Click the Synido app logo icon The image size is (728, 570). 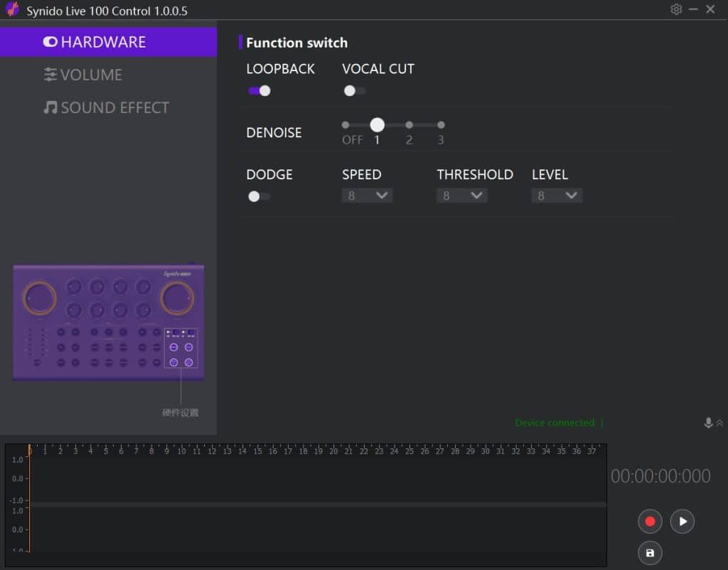click(x=13, y=9)
